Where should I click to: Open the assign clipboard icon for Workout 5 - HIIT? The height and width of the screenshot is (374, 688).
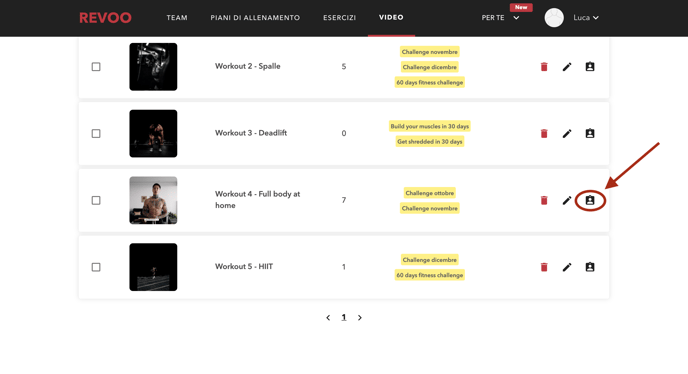[x=590, y=267]
